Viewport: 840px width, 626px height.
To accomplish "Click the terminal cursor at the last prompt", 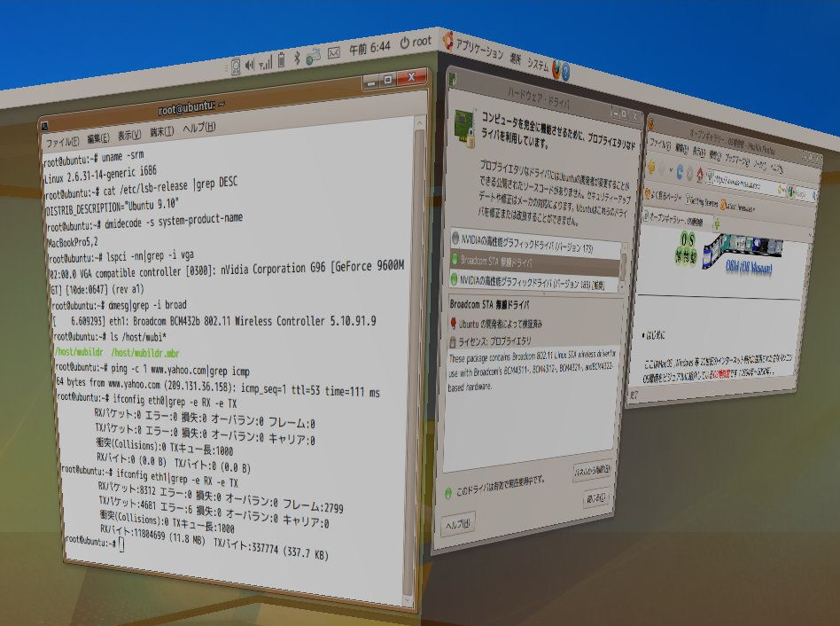I will pyautogui.click(x=121, y=544).
